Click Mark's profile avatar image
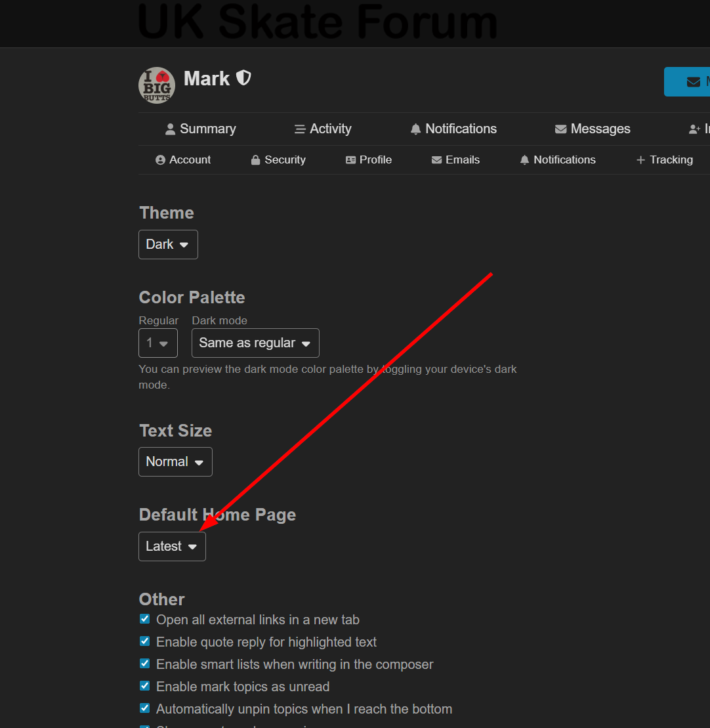 pos(157,85)
